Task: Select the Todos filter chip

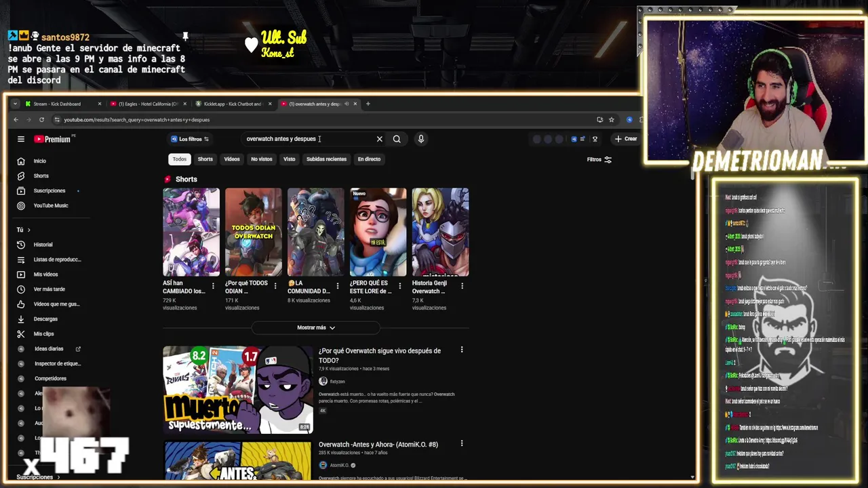Action: click(x=179, y=159)
